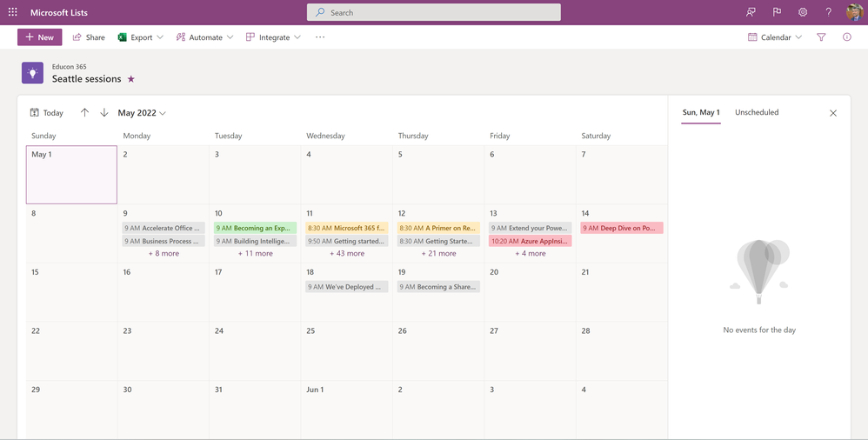Image resolution: width=868 pixels, height=440 pixels.
Task: Open the Export dropdown
Action: tap(141, 37)
